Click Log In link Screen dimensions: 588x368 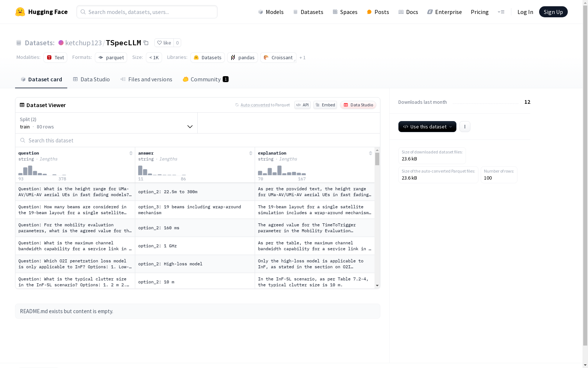coord(525,12)
